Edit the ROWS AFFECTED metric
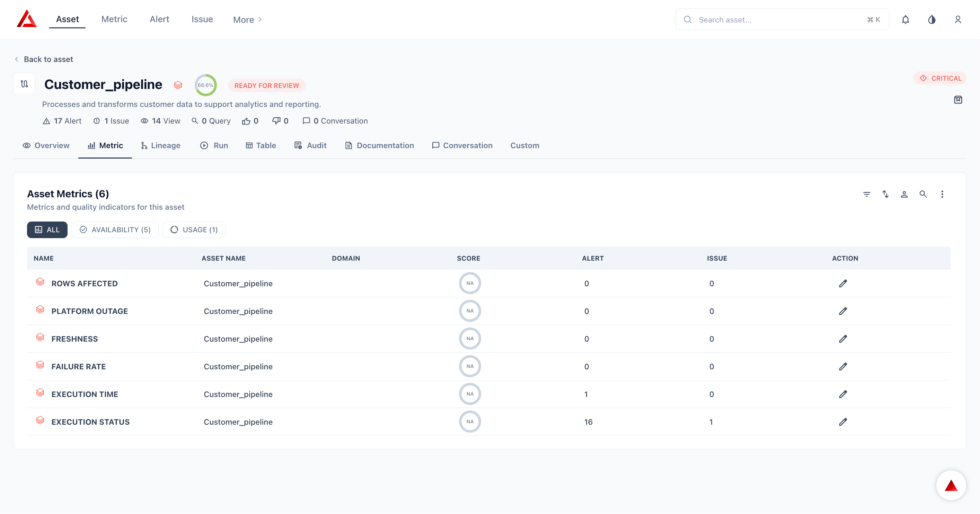This screenshot has height=514, width=980. 843,283
